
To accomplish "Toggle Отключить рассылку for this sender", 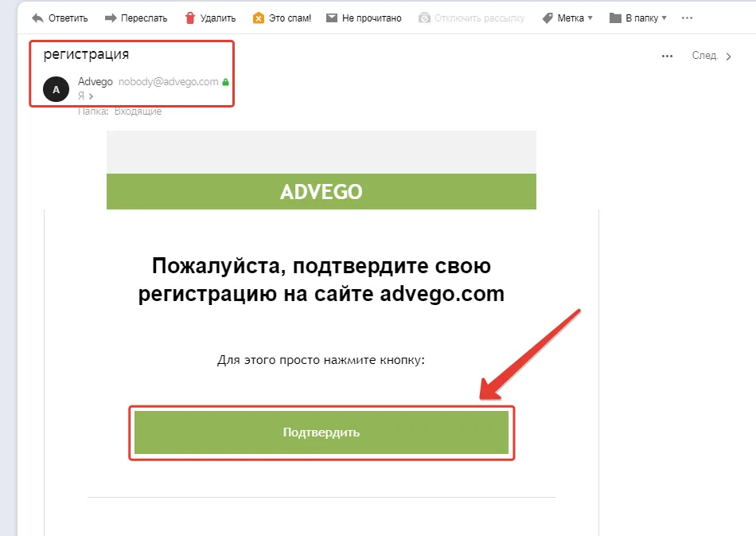I will coord(473,17).
